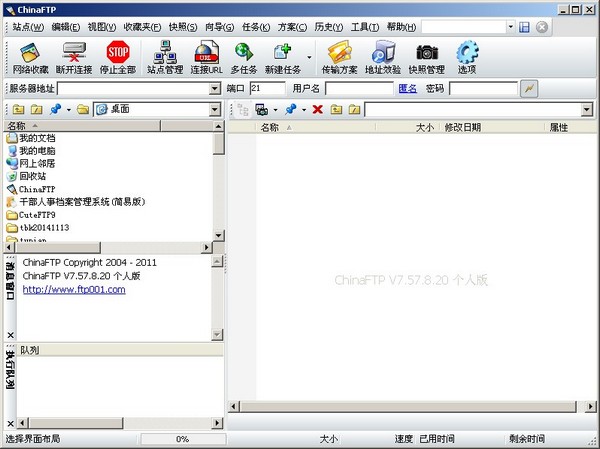Click the 0% transfer progress bar
This screenshot has width=600, height=449.
[x=183, y=439]
